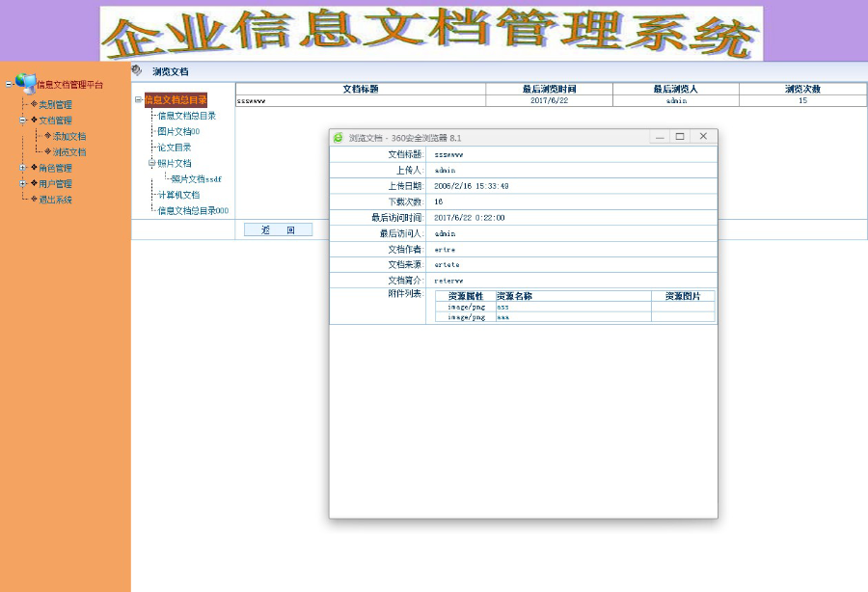This screenshot has height=592, width=868.
Task: Select the sssswww document row in the list
Action: [251, 98]
